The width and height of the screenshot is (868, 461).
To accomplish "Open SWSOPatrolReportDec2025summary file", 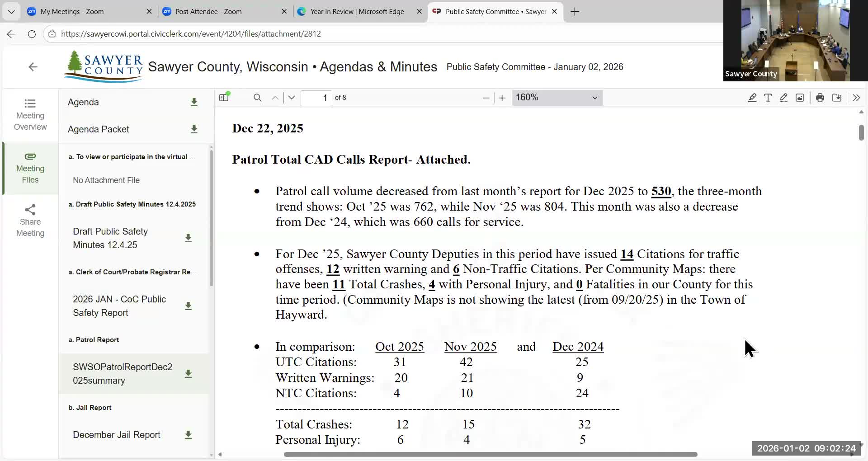I will coord(123,374).
